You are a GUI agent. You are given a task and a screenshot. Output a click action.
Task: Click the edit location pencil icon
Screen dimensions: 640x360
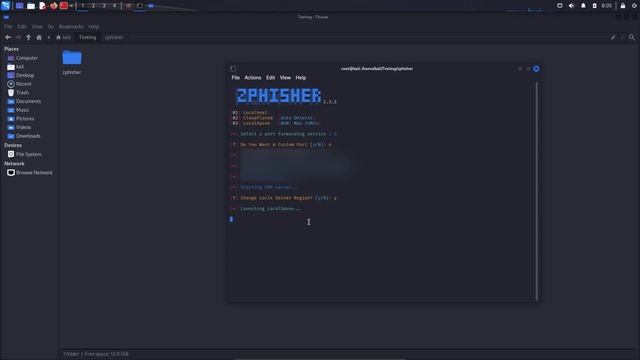[613, 37]
